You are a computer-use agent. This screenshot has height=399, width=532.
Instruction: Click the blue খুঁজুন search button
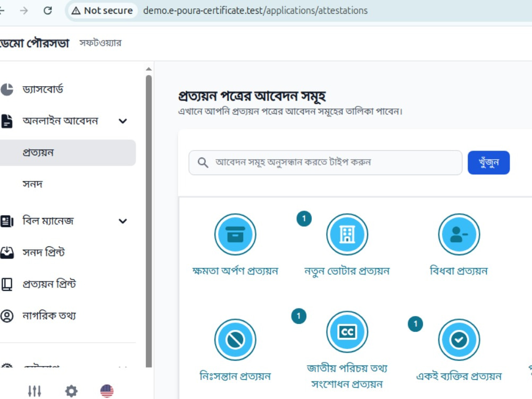488,162
